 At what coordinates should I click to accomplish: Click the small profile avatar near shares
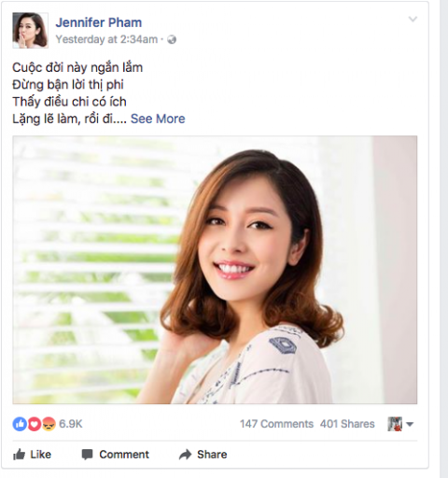click(x=395, y=424)
